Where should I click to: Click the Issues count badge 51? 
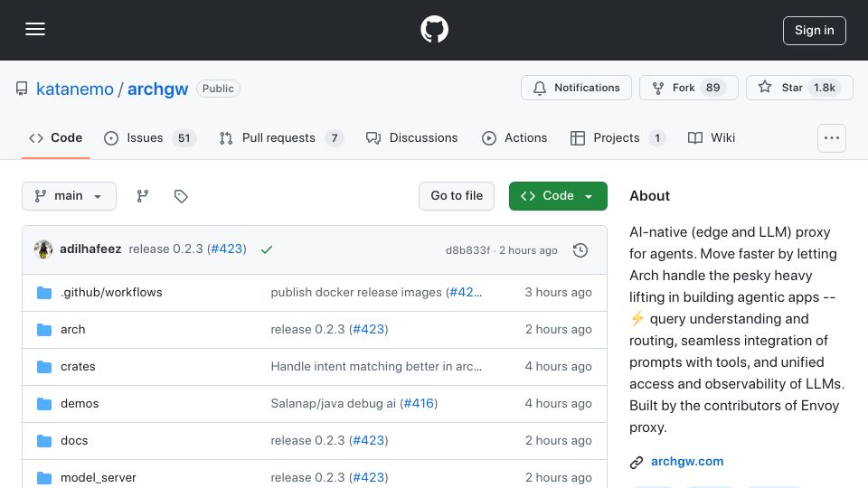184,138
